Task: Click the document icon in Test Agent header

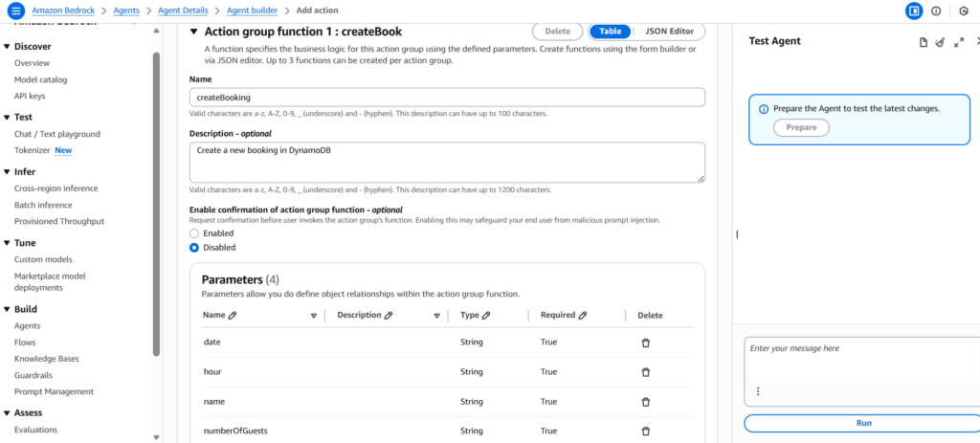Action: tap(923, 42)
